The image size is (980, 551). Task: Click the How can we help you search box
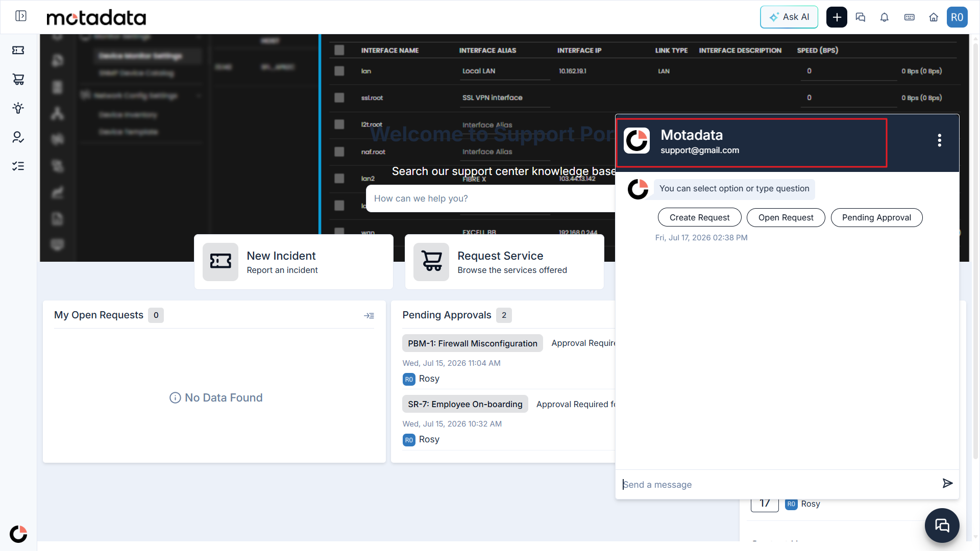pyautogui.click(x=491, y=198)
